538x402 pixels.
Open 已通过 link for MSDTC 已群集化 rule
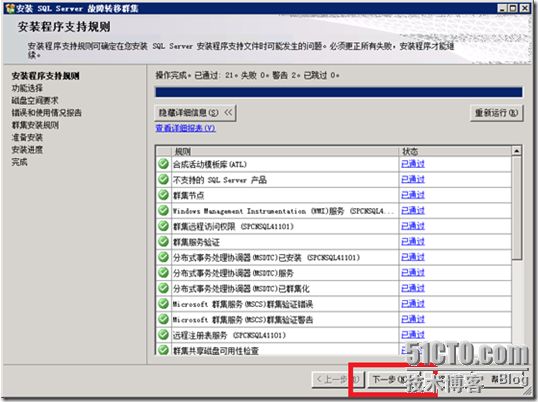click(413, 288)
